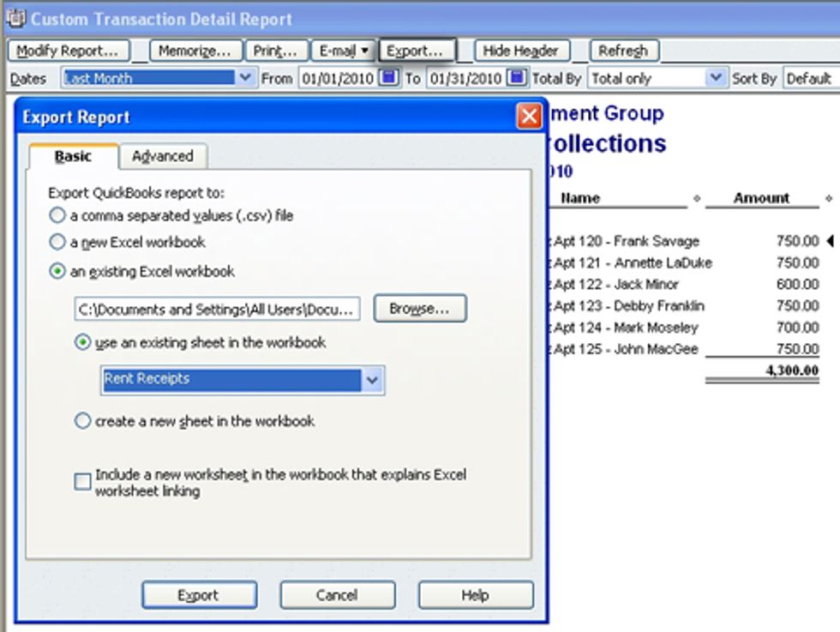Select the Apt 122 - Jack Minor row
Image resolution: width=840 pixels, height=632 pixels.
(x=684, y=284)
